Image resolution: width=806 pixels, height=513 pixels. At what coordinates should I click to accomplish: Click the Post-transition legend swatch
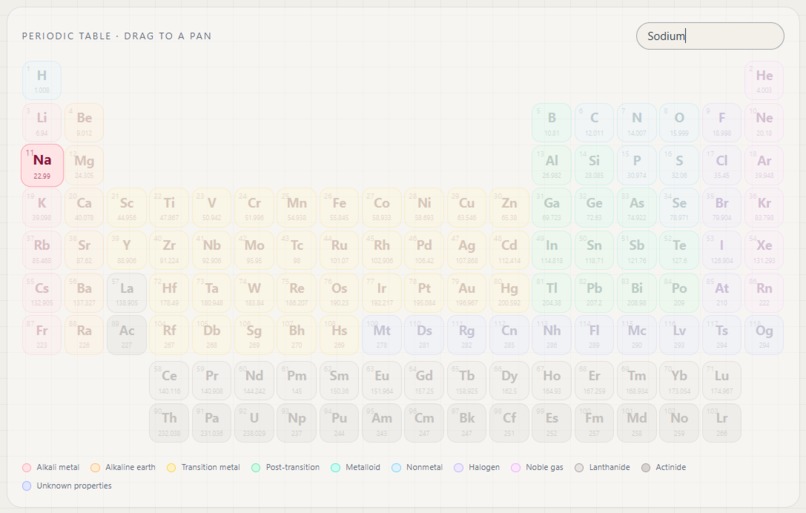[x=255, y=467]
